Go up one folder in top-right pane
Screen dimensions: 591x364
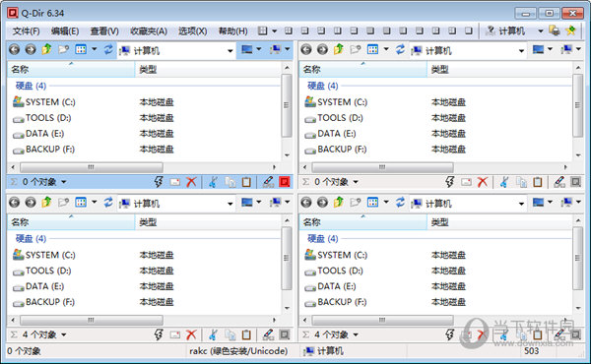[x=339, y=49]
